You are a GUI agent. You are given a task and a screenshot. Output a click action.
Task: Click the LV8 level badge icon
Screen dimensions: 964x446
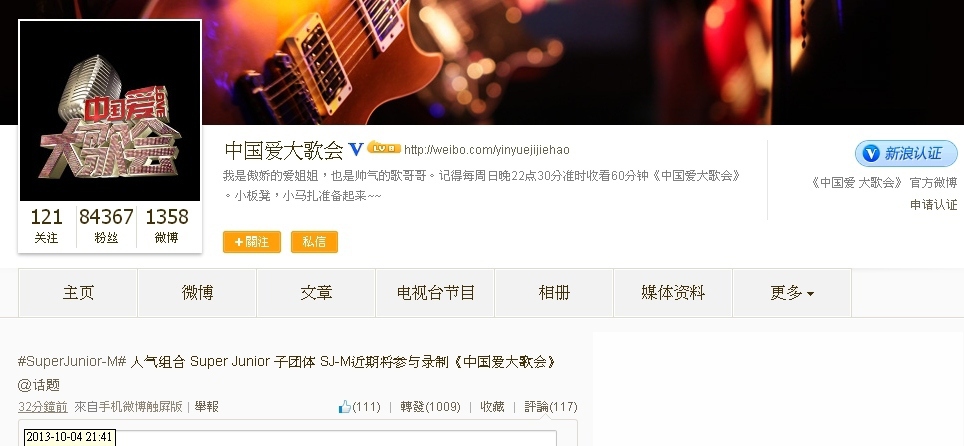click(384, 148)
